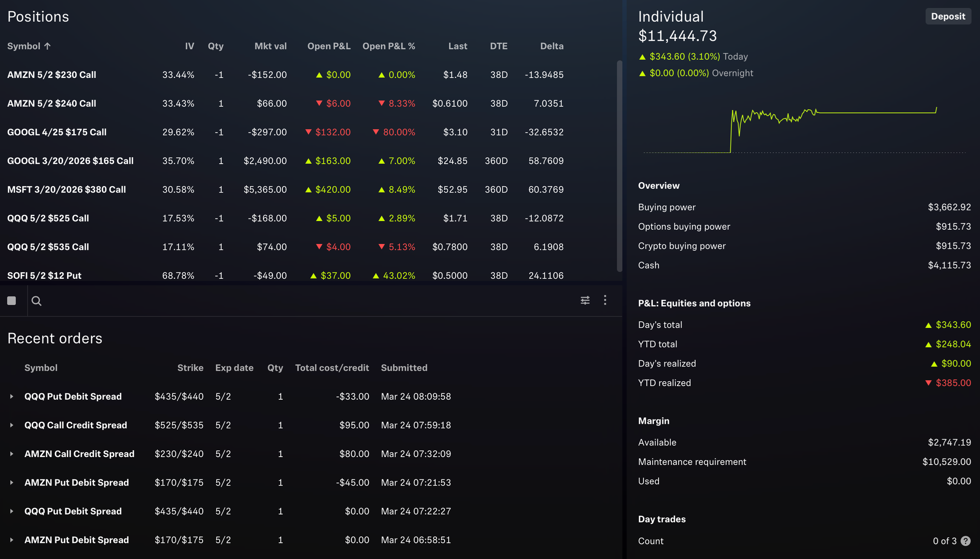Click the Cash value $4,115.73

tap(949, 265)
